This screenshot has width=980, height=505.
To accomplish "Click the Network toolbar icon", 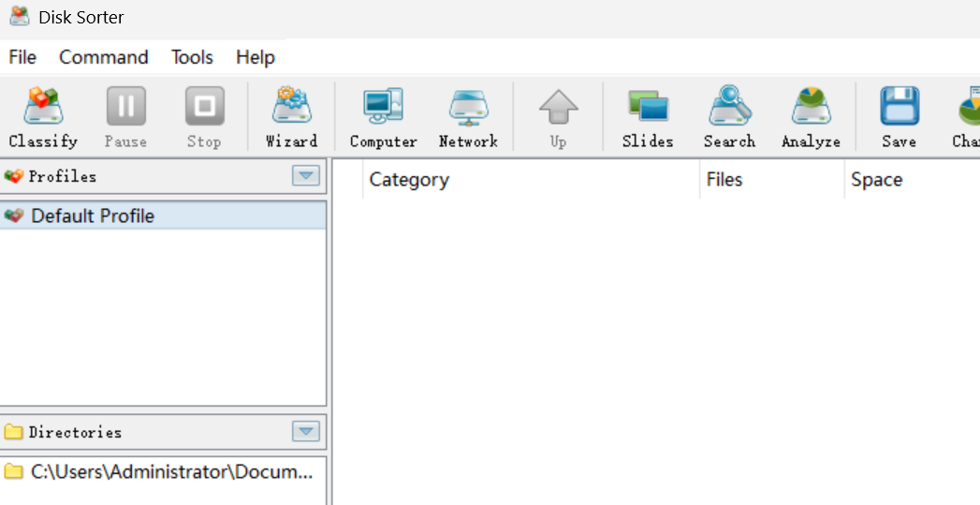I will pyautogui.click(x=468, y=117).
